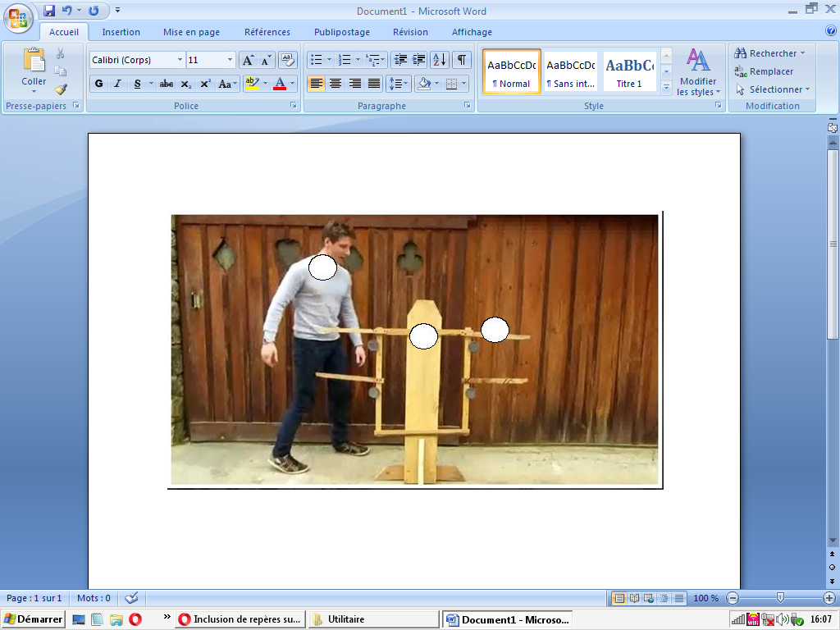The image size is (840, 630).
Task: Open the Mise en page tab
Action: (x=191, y=32)
